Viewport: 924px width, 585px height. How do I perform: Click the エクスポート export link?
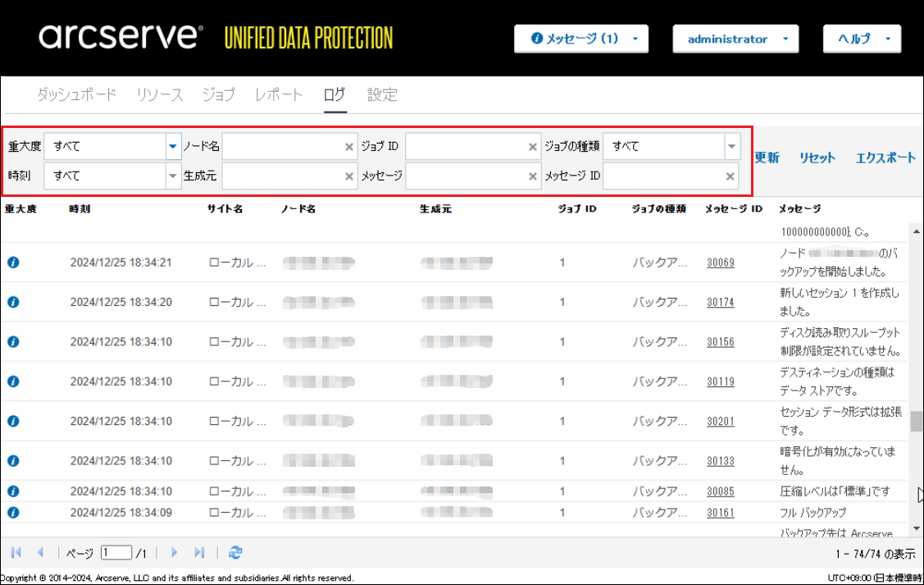pos(885,158)
